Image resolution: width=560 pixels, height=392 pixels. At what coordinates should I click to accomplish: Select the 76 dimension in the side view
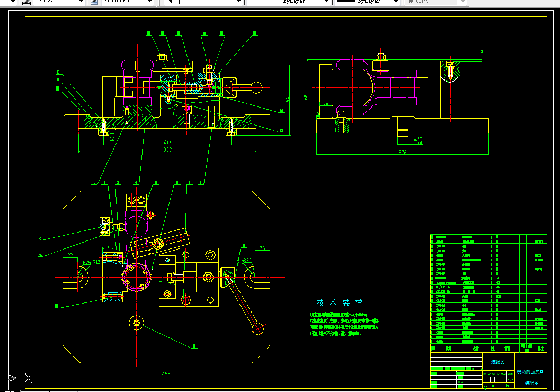click(x=326, y=103)
